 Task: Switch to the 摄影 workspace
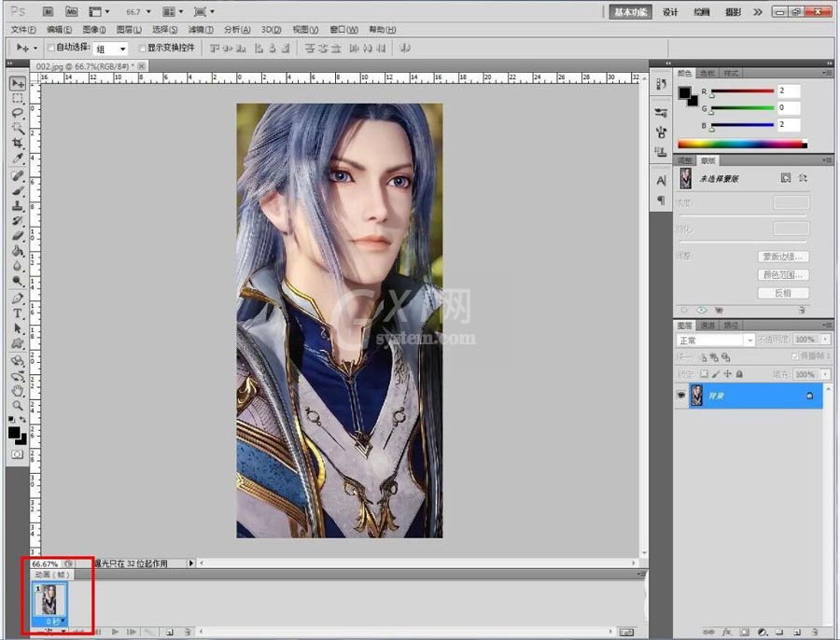pyautogui.click(x=733, y=12)
